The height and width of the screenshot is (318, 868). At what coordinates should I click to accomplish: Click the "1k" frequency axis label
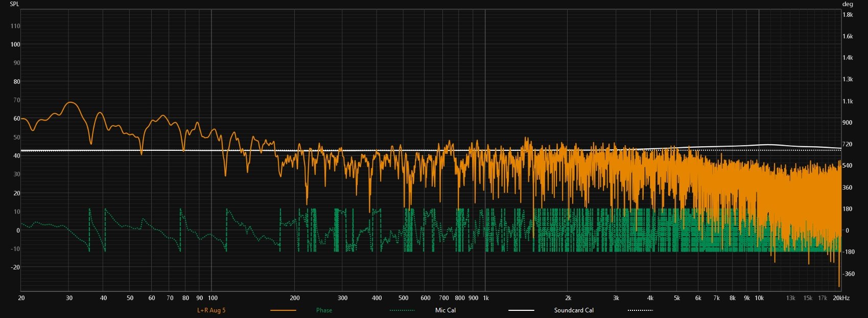[486, 298]
